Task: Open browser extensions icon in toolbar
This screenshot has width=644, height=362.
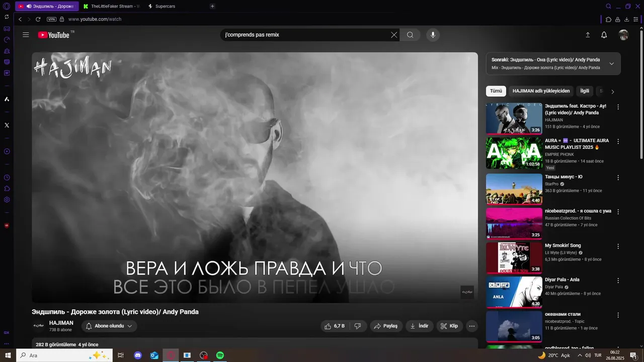Action: 608,19
